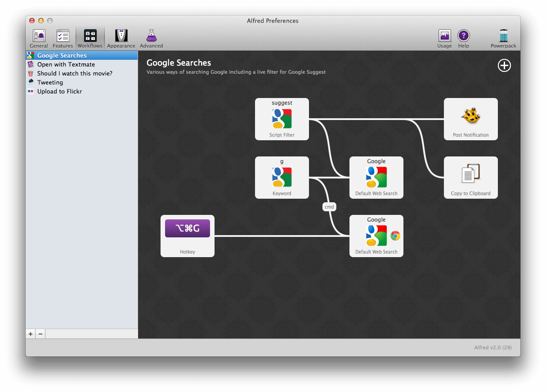Select the Tweeting workflow
Image resolution: width=546 pixels, height=392 pixels.
50,82
